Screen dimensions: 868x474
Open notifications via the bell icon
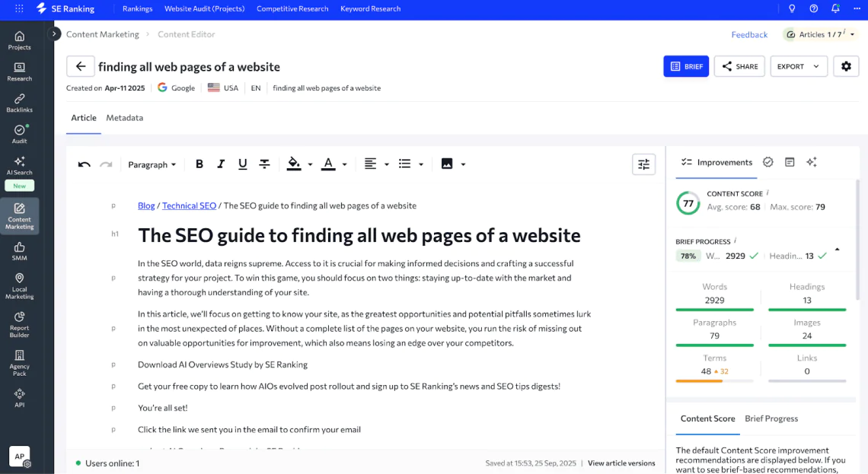pos(834,9)
